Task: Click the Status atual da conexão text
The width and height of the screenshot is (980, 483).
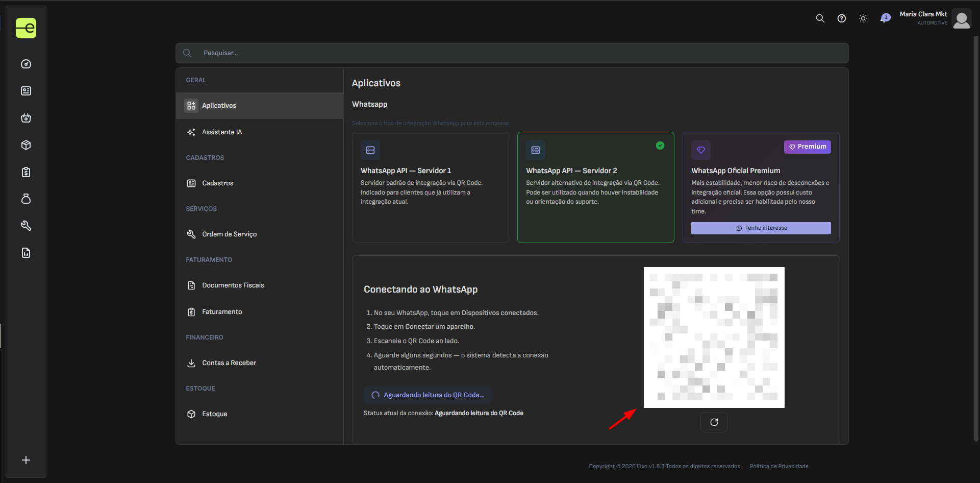Action: 443,413
